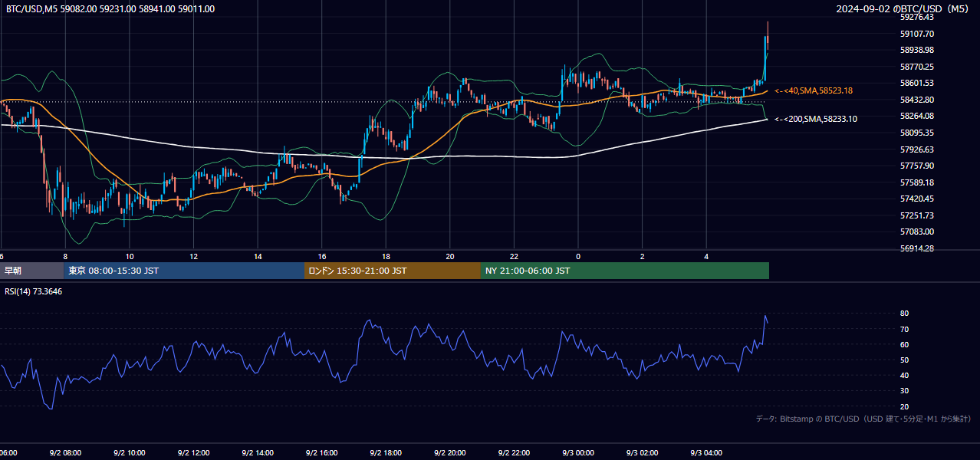Click the 9/2 10:00 date label
Viewport: 980px width, 460px height.
130,453
